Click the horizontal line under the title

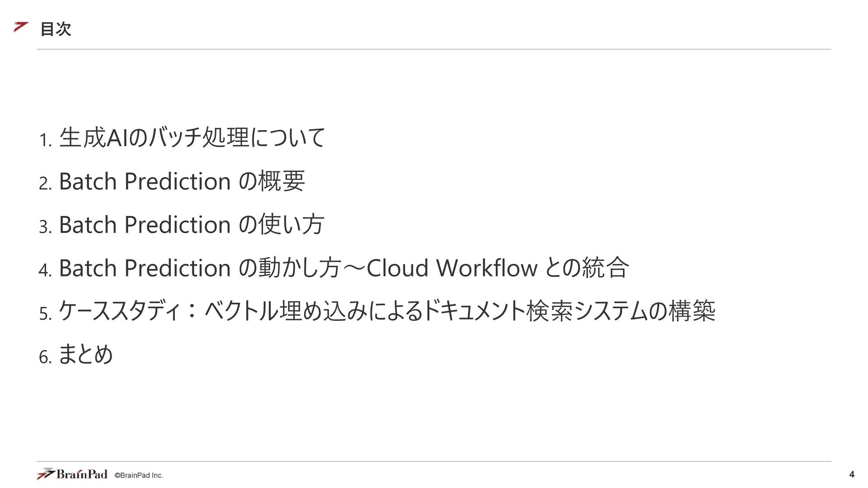pos(434,49)
